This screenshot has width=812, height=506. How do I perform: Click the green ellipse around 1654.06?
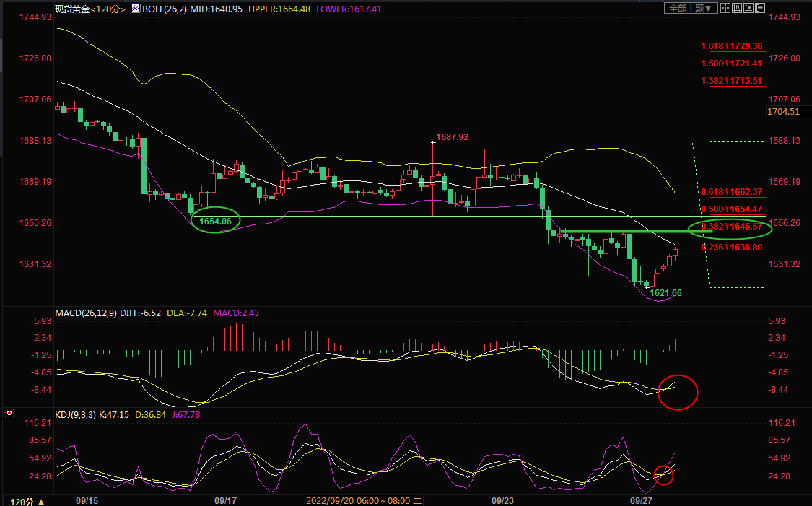pos(216,221)
